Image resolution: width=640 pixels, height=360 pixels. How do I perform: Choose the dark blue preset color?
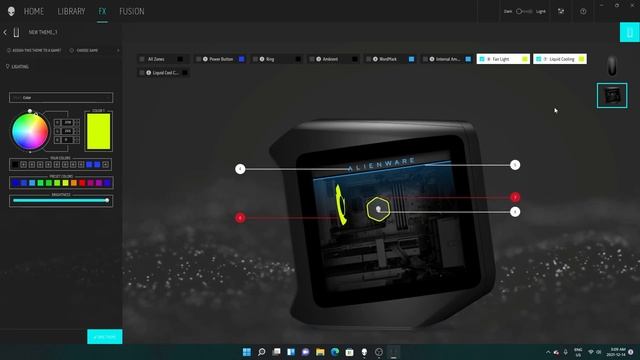click(16, 183)
